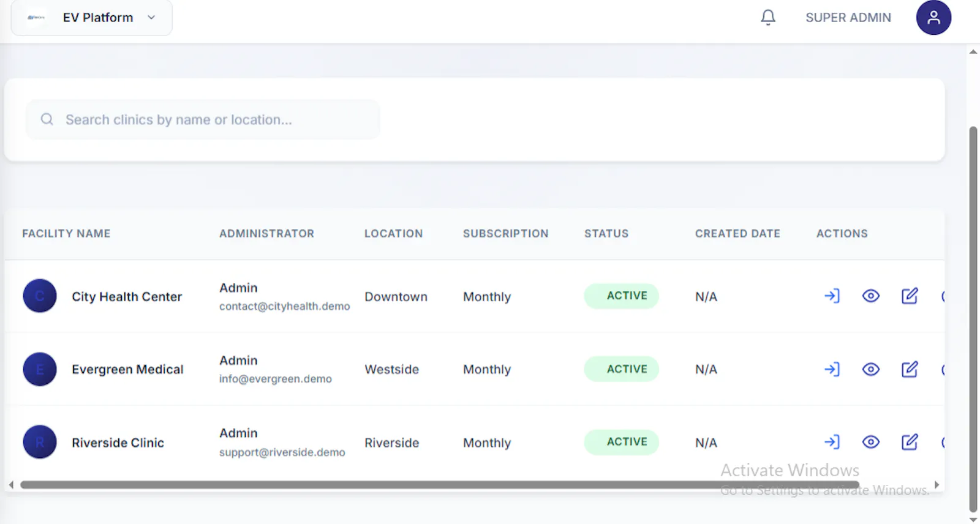Click Monthly subscription for City Health Center

tap(487, 297)
